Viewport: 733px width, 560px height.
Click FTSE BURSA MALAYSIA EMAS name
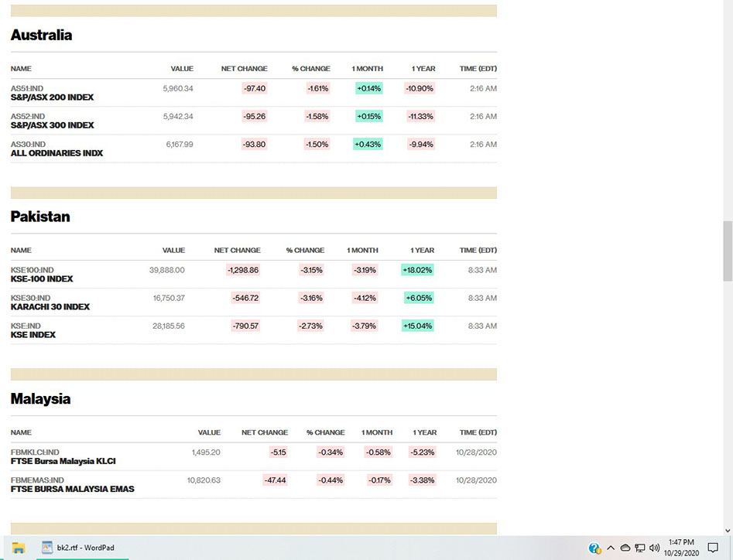click(73, 489)
